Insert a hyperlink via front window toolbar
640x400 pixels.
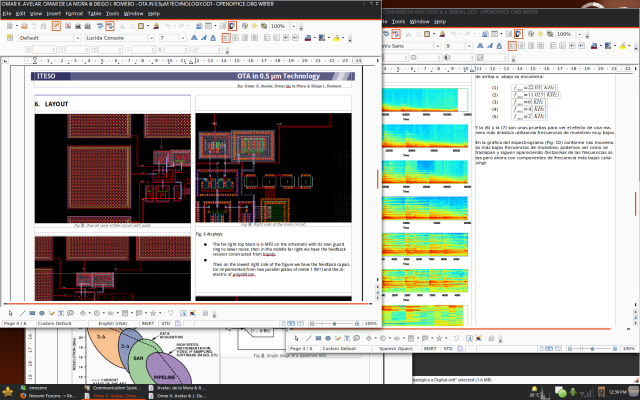point(199,26)
